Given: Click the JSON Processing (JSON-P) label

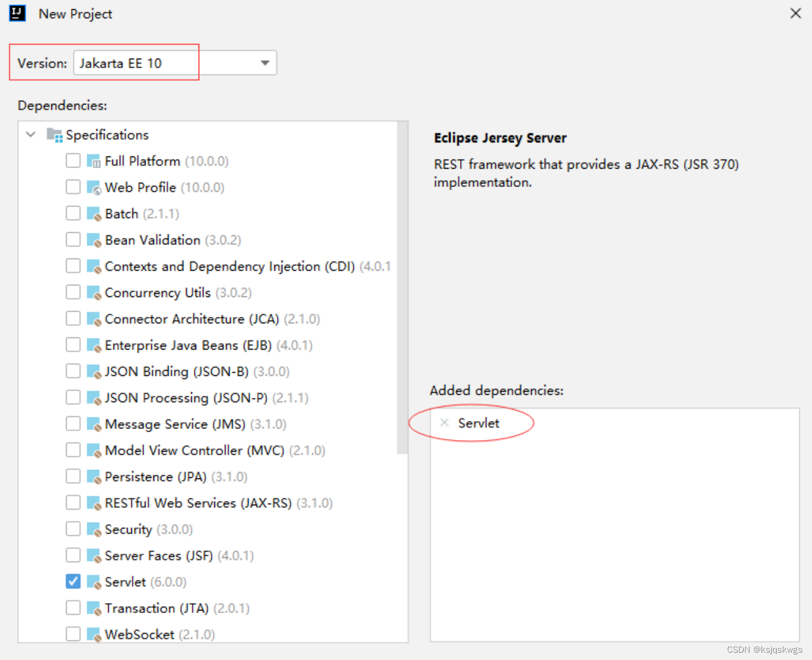Looking at the screenshot, I should tap(207, 398).
